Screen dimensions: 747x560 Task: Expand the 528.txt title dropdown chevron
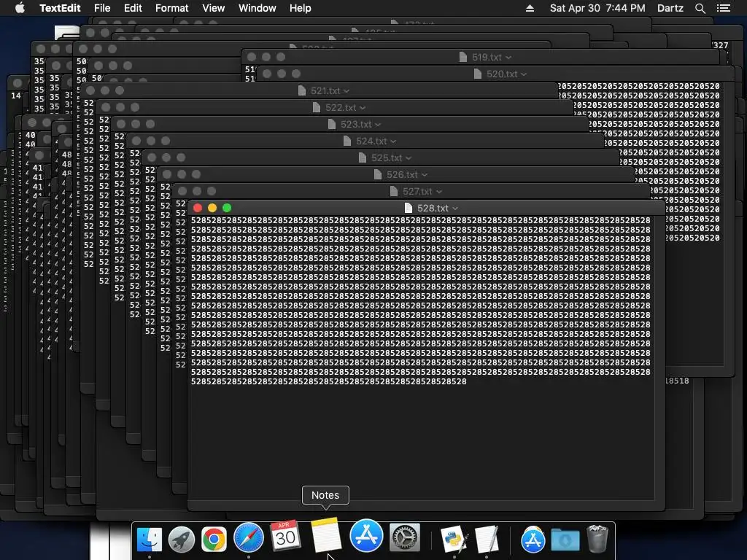pyautogui.click(x=455, y=209)
